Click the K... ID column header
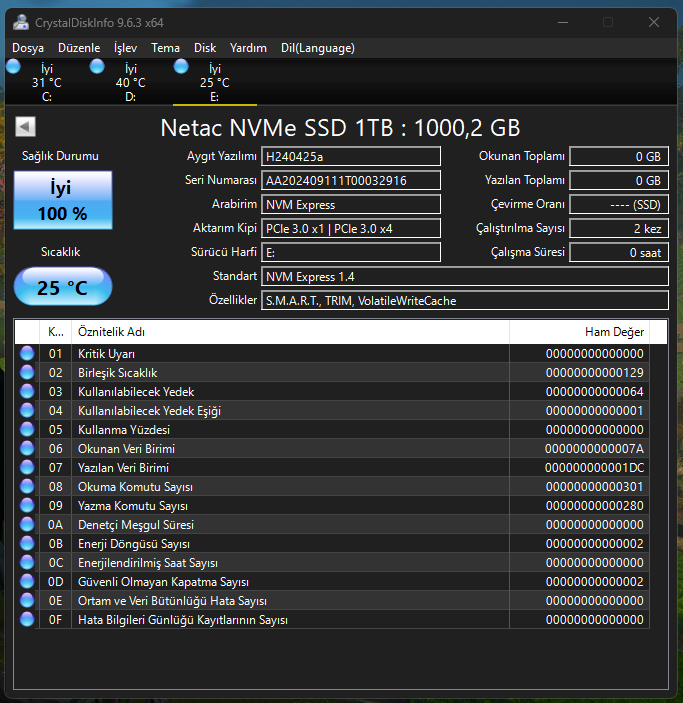683x703 pixels. point(56,332)
